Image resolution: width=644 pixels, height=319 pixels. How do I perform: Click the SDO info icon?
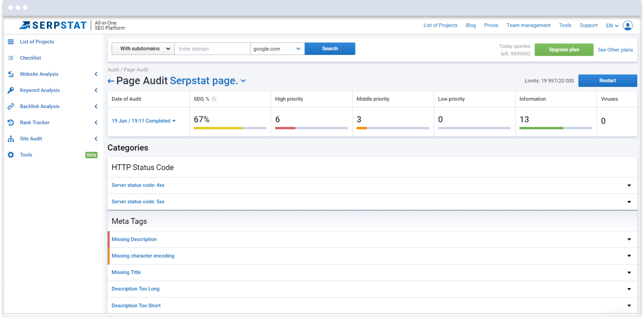tap(214, 99)
